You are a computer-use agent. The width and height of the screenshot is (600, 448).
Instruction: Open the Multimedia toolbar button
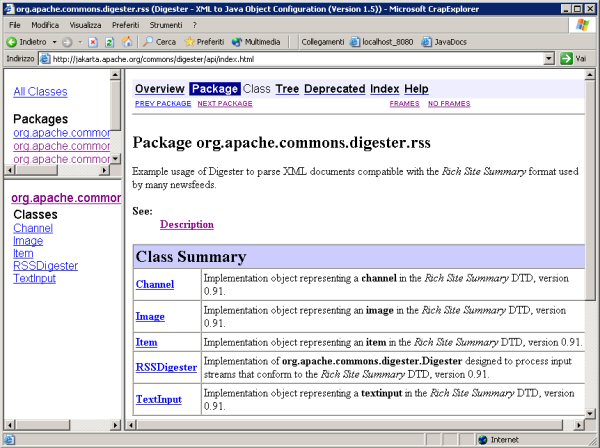coord(256,42)
